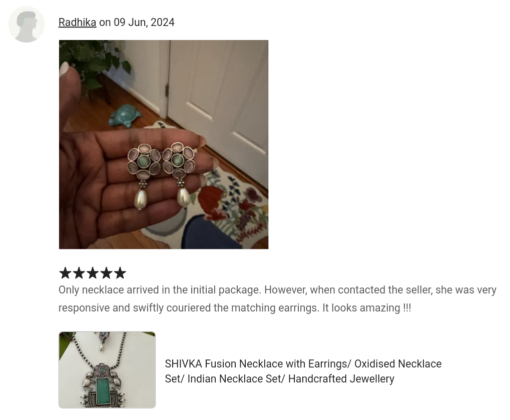
Task: Click the left earring in the review photo
Action: (x=143, y=176)
